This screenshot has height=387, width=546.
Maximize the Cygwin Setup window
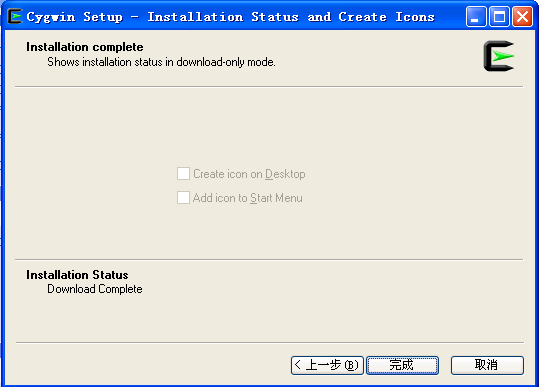[499, 16]
